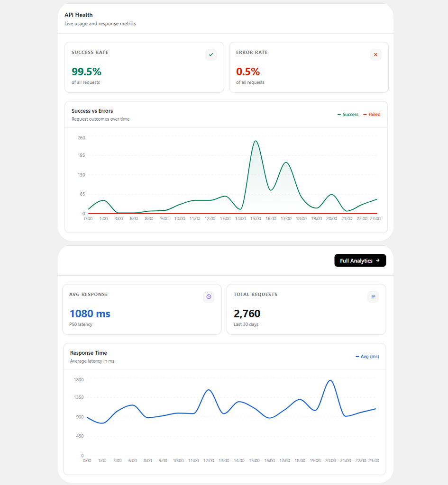Image resolution: width=448 pixels, height=485 pixels.
Task: Click 15:00 axis label in Success vs Errors chart
Action: 256,219
